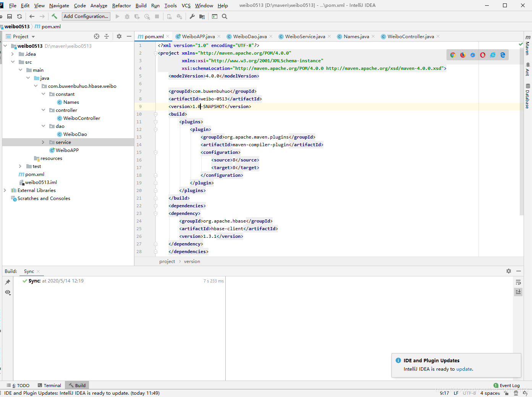Close the Sync build tab
This screenshot has width=532, height=397.
point(38,271)
